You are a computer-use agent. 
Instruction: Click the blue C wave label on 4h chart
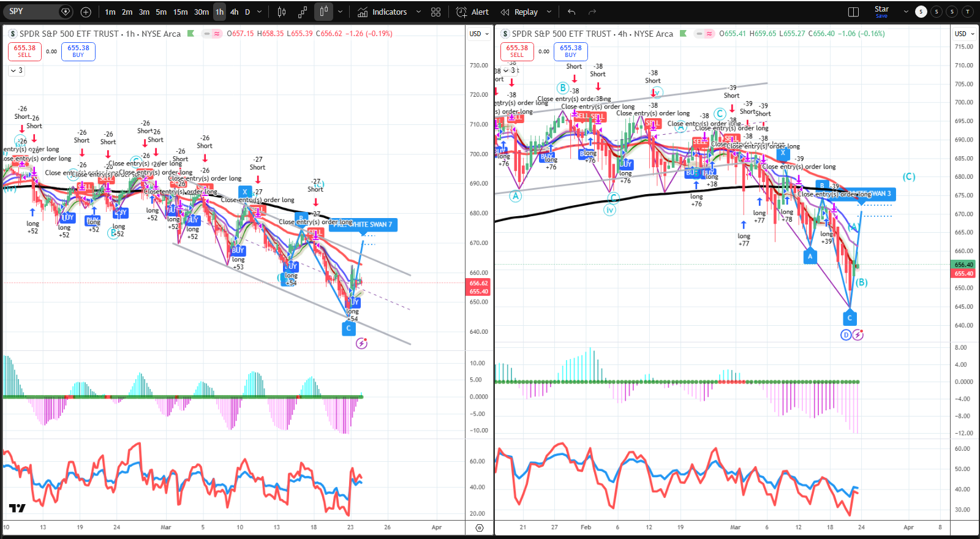(850, 318)
